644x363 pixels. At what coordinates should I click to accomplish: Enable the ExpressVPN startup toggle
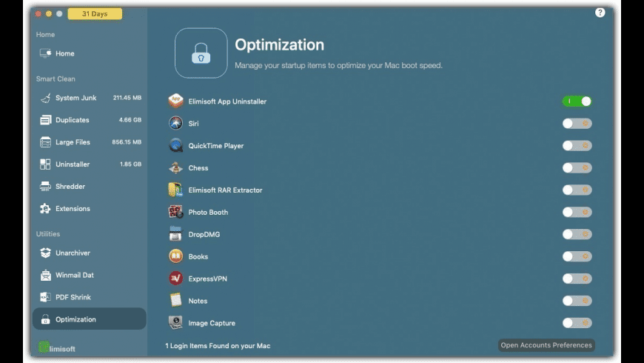point(577,279)
